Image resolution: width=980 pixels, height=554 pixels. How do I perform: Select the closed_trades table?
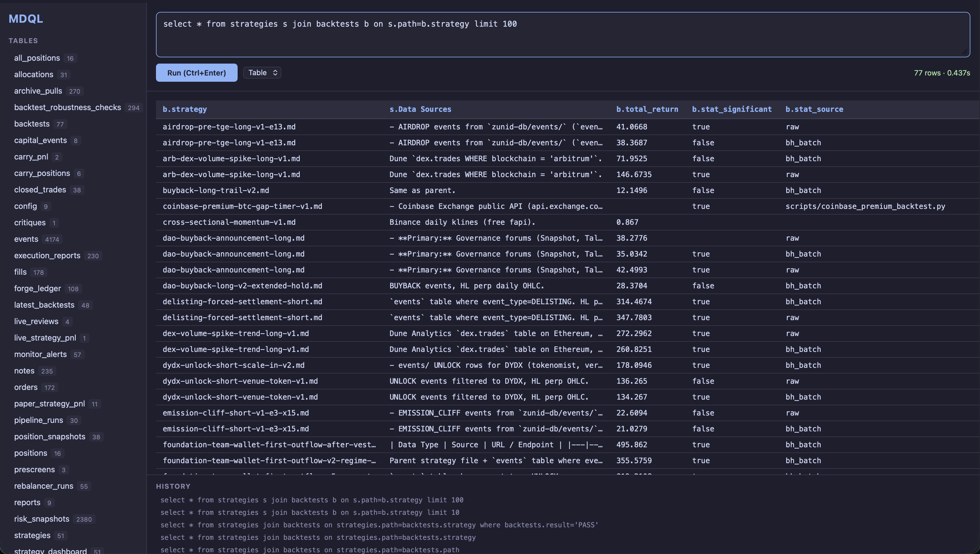point(40,190)
